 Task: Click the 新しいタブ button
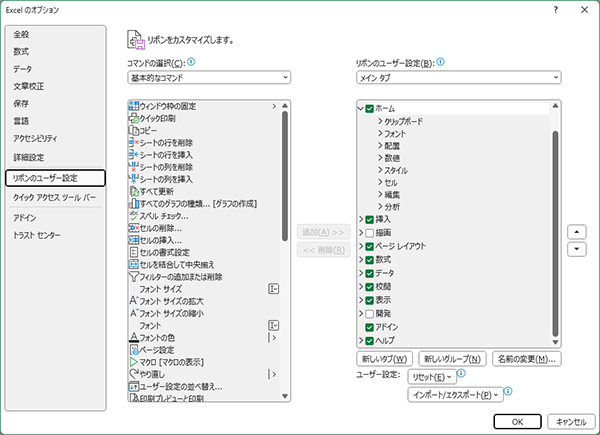coord(385,359)
